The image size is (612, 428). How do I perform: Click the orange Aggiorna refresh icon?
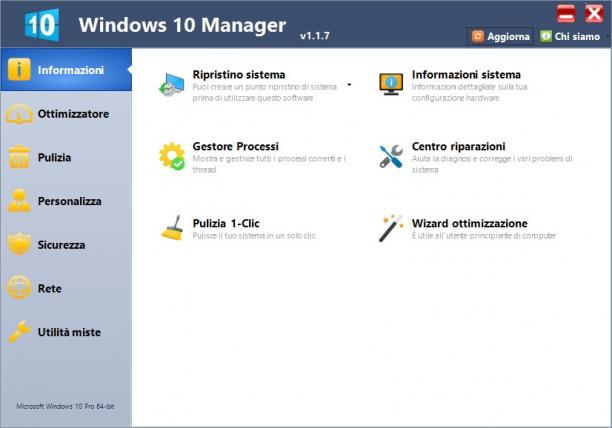[x=478, y=36]
